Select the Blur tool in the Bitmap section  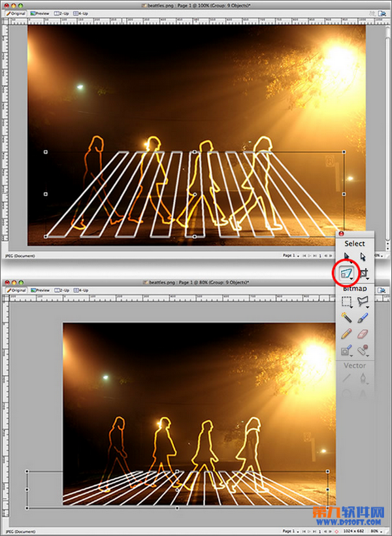347,350
